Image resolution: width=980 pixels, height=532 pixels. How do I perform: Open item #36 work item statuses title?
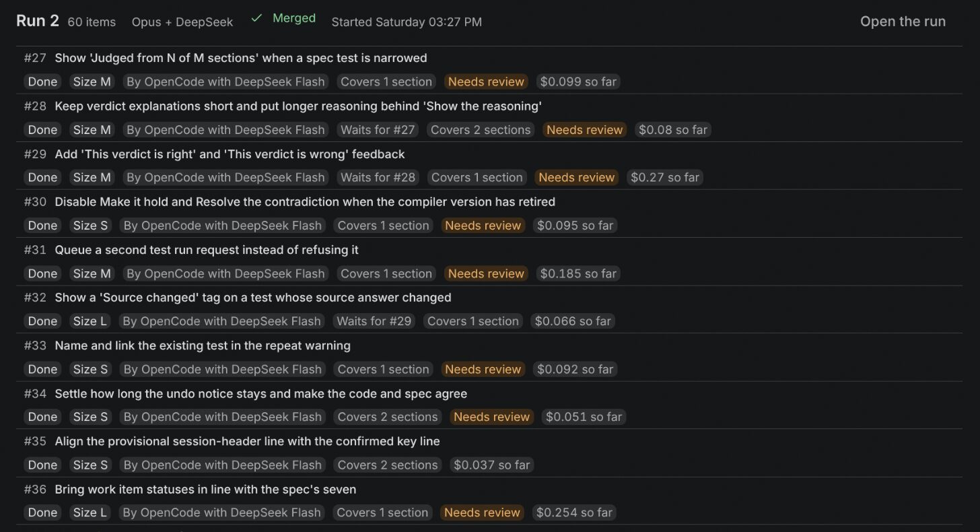point(205,489)
